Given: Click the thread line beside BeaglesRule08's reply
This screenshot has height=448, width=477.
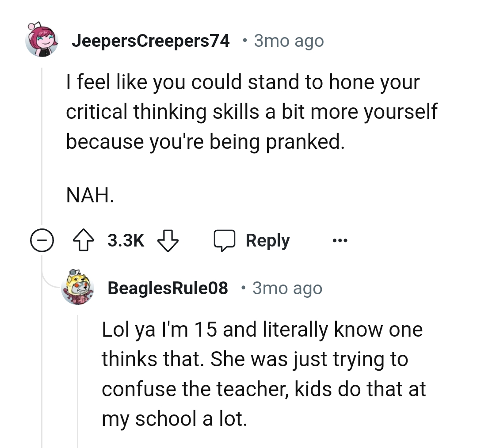Looking at the screenshot, I should click(78, 380).
